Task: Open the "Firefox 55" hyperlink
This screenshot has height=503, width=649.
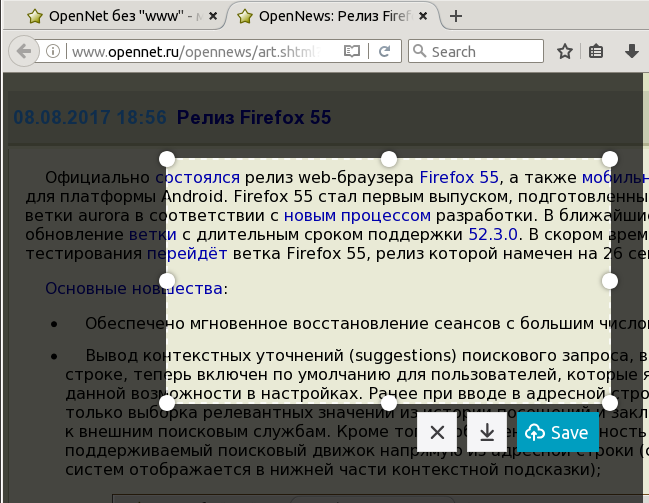Action: [x=458, y=177]
